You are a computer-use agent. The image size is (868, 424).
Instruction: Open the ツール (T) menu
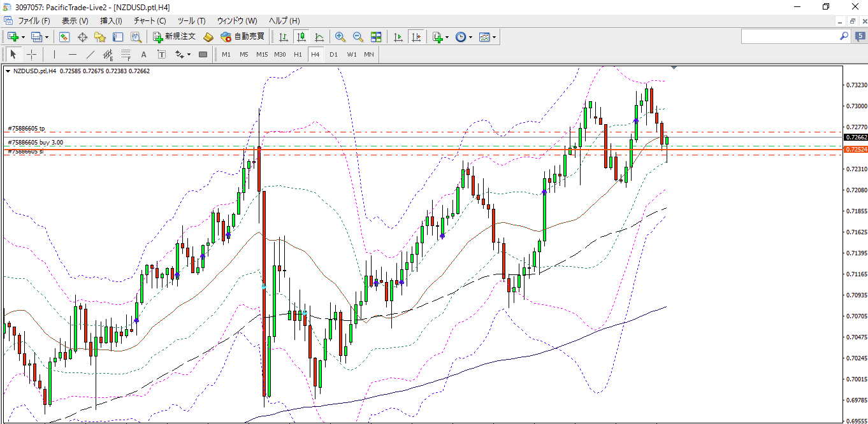click(x=191, y=21)
